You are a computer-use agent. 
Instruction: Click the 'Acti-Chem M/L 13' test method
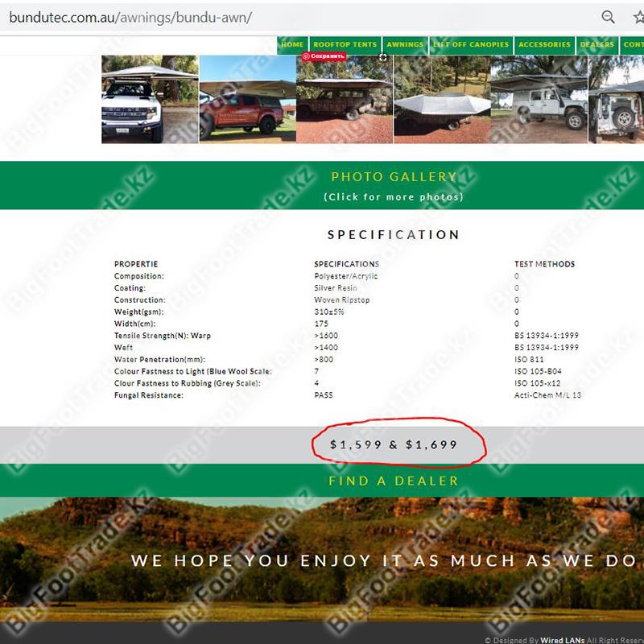pos(547,395)
